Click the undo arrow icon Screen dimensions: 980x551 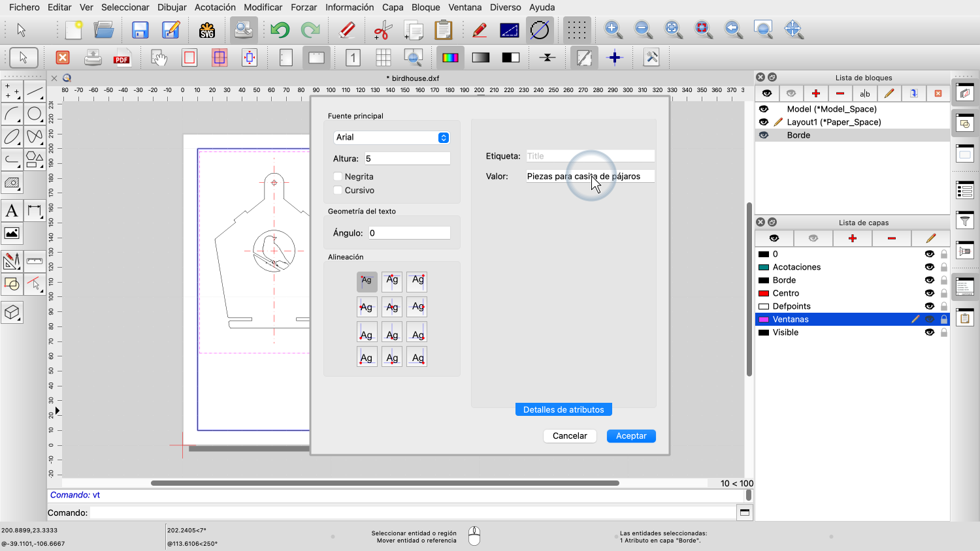coord(280,30)
